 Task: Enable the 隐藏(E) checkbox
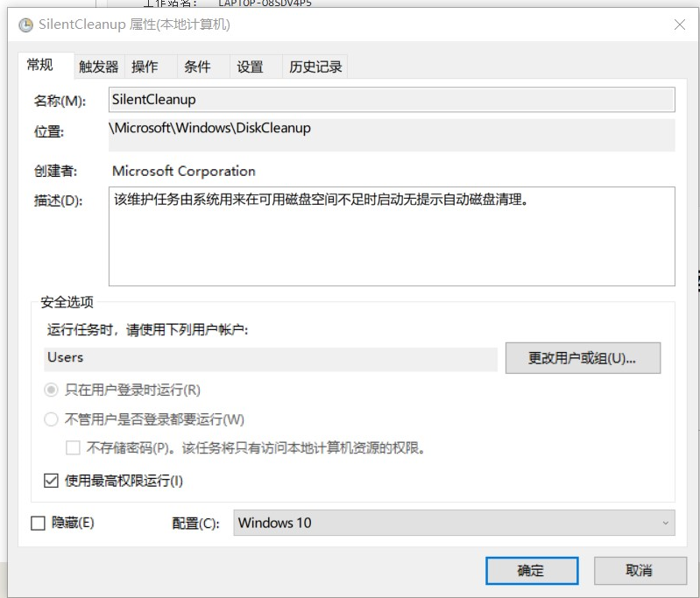[x=38, y=523]
